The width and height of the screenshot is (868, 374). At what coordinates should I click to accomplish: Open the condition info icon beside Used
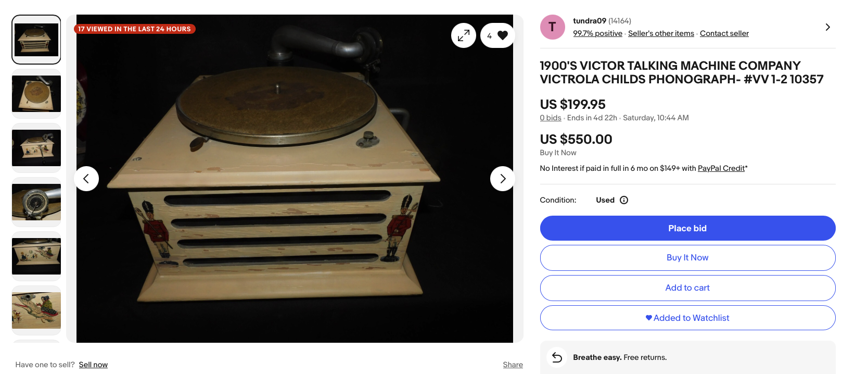coord(624,200)
